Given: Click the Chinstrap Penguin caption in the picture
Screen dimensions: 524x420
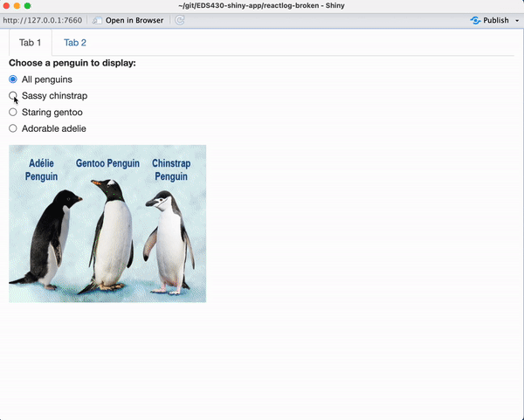Looking at the screenshot, I should (x=170, y=169).
